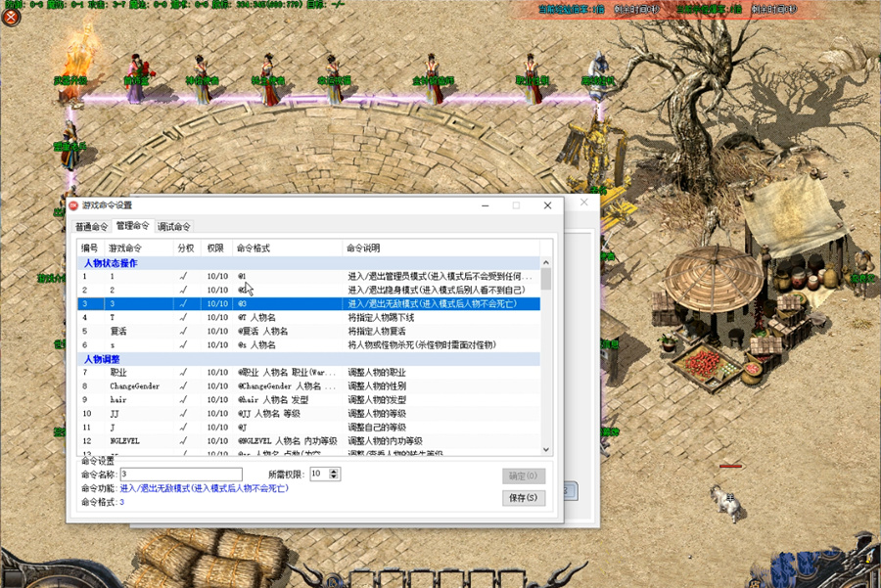This screenshot has width=881, height=588.
Task: Click the NPC holding red flowers
Action: point(138,77)
